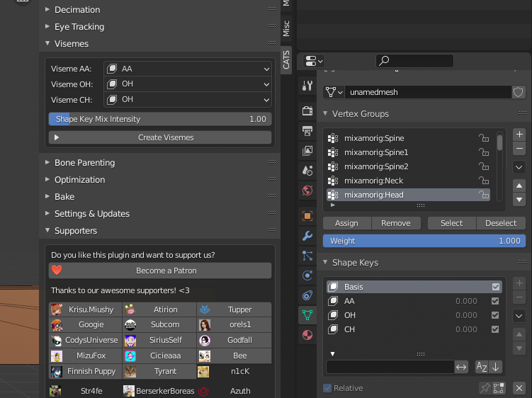Toggle the Relative shape keys checkbox

click(x=327, y=388)
